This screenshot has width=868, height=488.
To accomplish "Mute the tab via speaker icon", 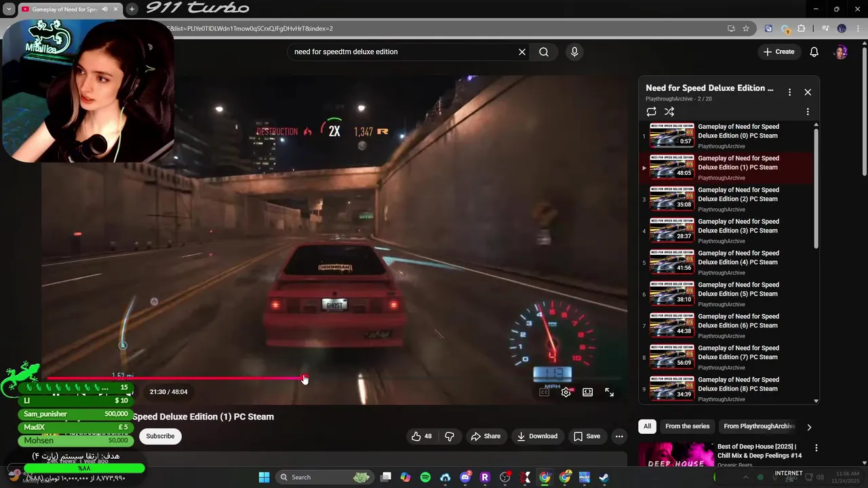I will point(104,9).
